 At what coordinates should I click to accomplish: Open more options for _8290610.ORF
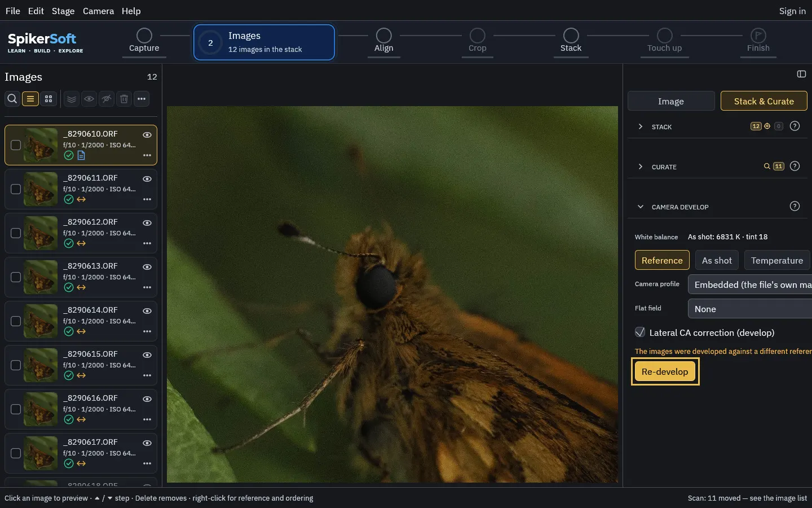(x=147, y=155)
